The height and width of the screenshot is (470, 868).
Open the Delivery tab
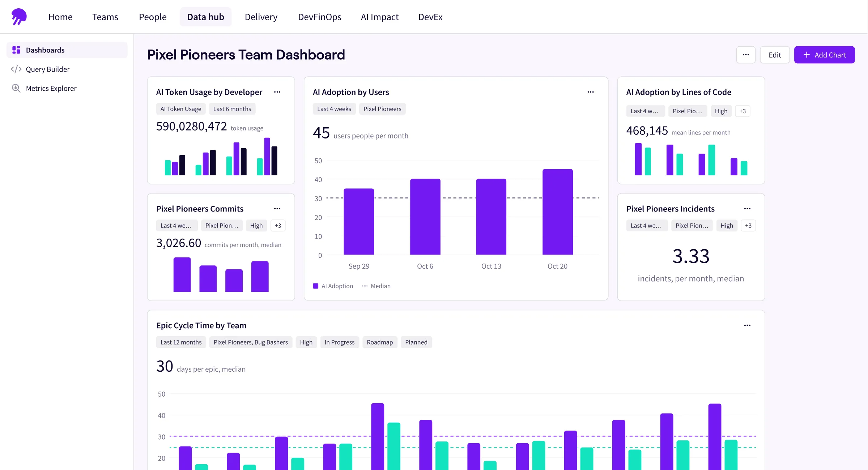click(x=261, y=17)
